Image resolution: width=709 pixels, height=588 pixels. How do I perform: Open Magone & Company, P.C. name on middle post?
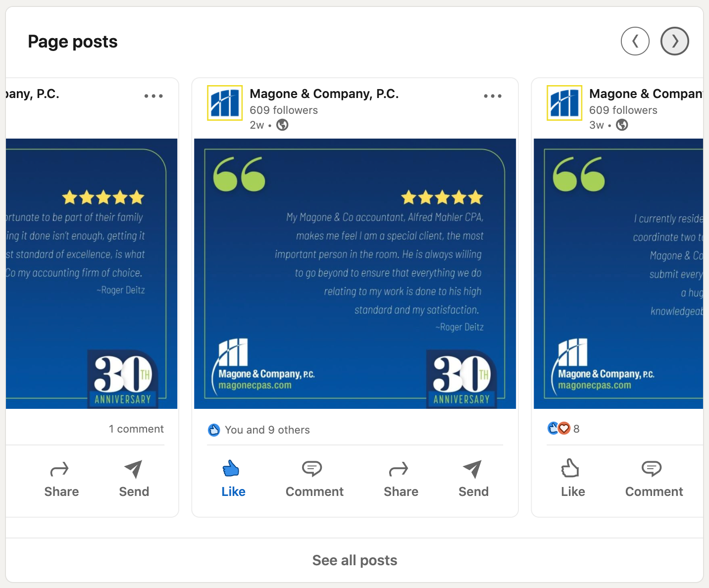(324, 94)
